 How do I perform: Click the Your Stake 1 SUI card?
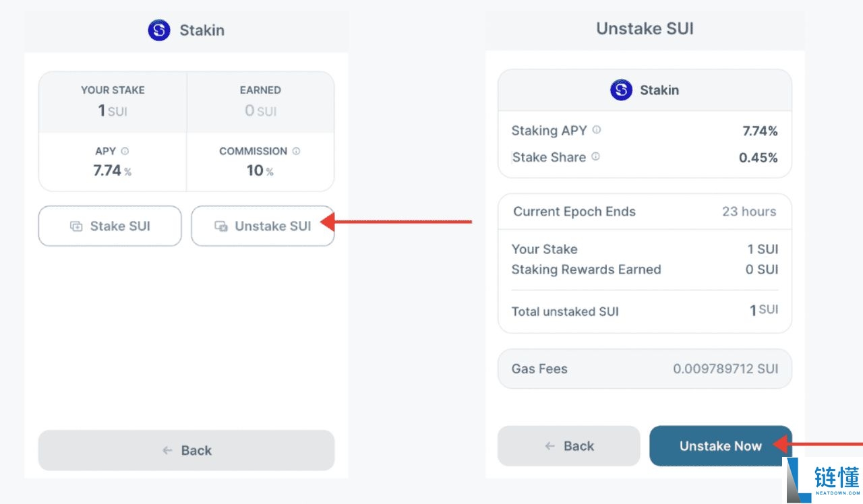click(x=113, y=102)
